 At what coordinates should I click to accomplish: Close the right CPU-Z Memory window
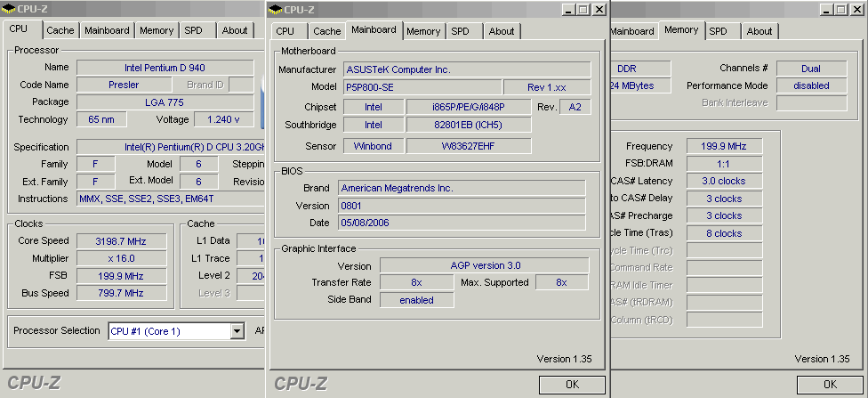point(857,10)
